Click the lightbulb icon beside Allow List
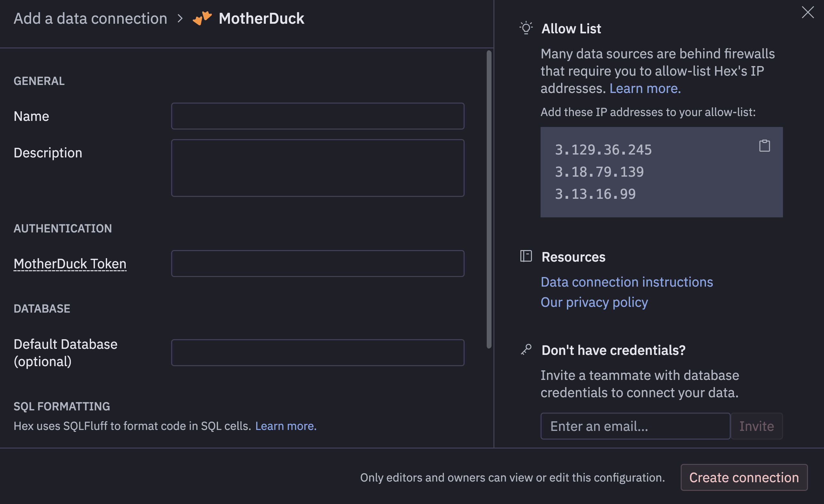This screenshot has width=824, height=504. click(526, 28)
